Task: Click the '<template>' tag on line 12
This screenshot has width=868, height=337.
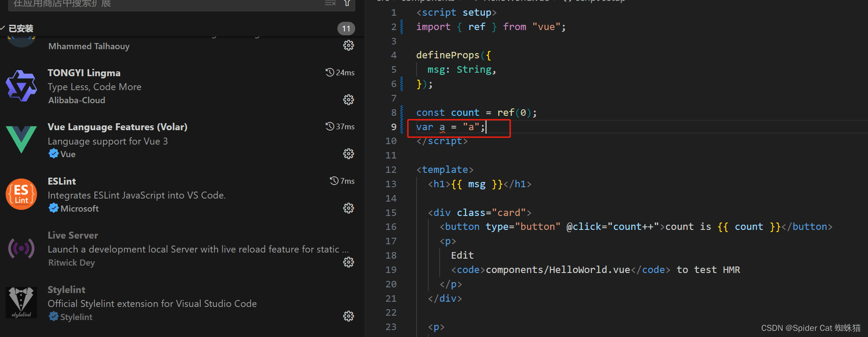Action: coord(445,169)
